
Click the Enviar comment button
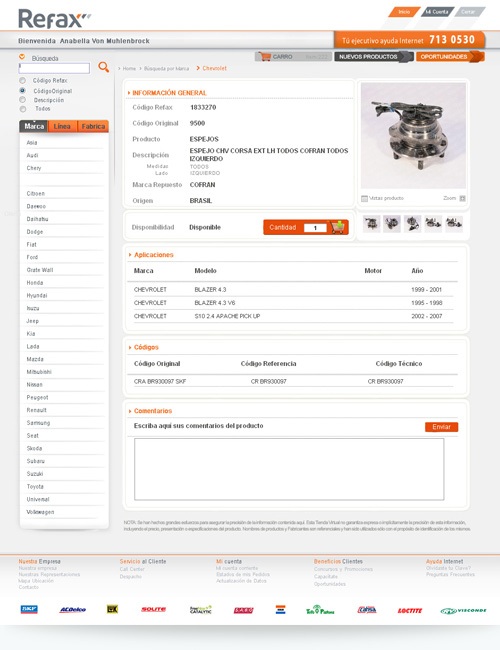[441, 427]
